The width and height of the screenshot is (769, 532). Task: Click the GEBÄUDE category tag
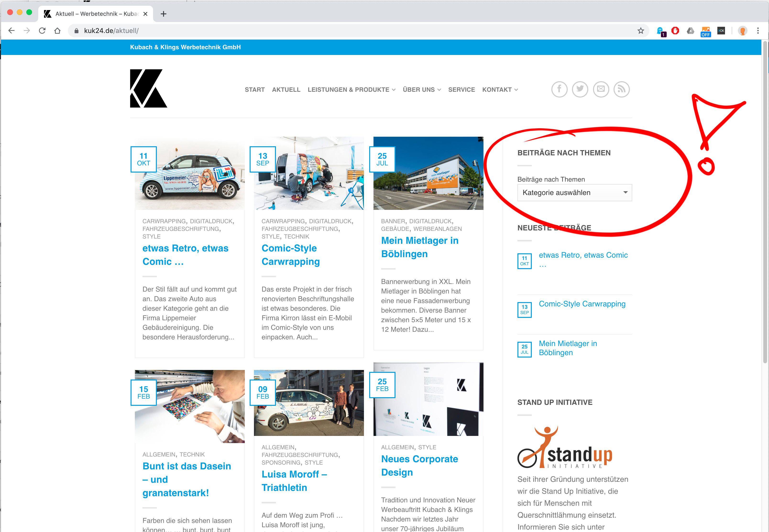(395, 229)
